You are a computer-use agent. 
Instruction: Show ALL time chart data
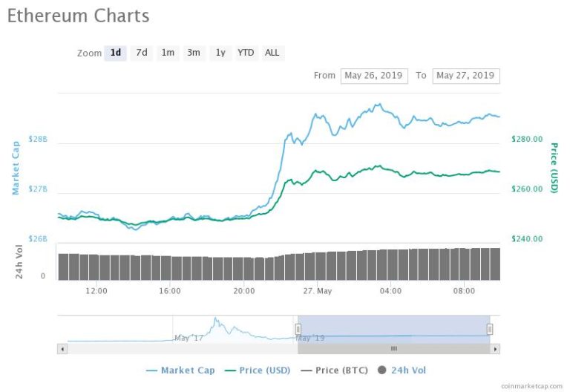click(x=272, y=53)
